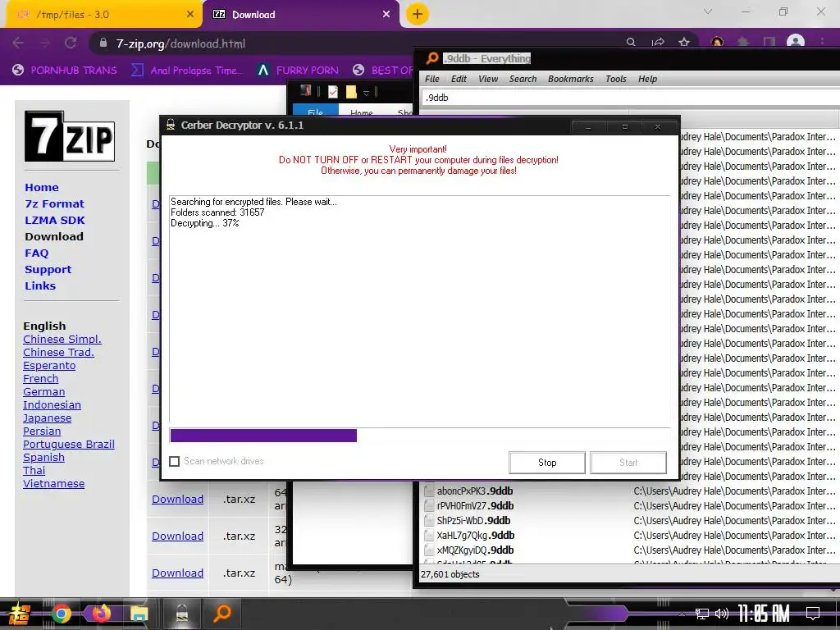
Task: Open the Bookmarks menu in Everything
Action: click(x=571, y=79)
